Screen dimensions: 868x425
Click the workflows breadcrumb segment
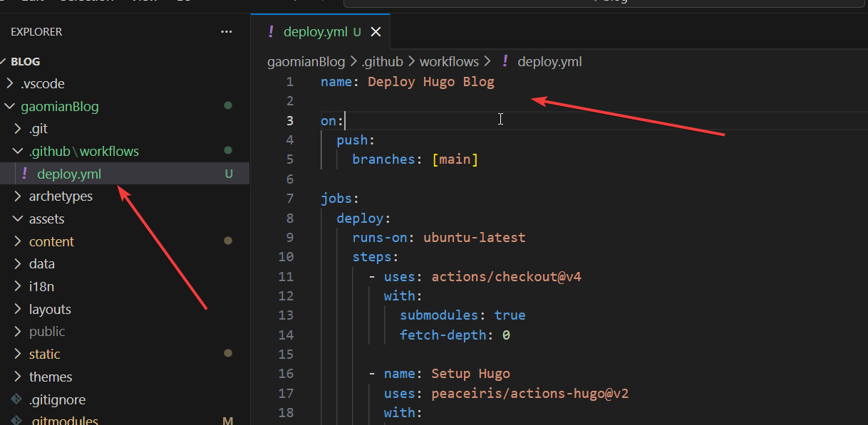(449, 62)
